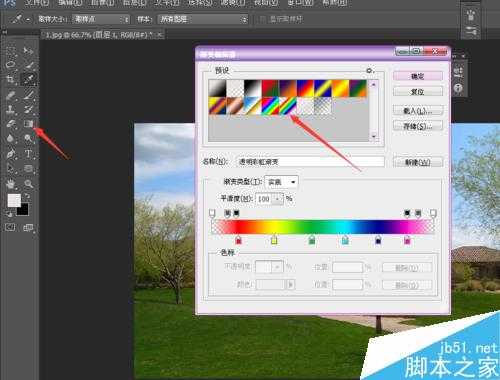Click the 存储(S)... button
Image resolution: width=500 pixels, height=380 pixels.
coord(418,126)
